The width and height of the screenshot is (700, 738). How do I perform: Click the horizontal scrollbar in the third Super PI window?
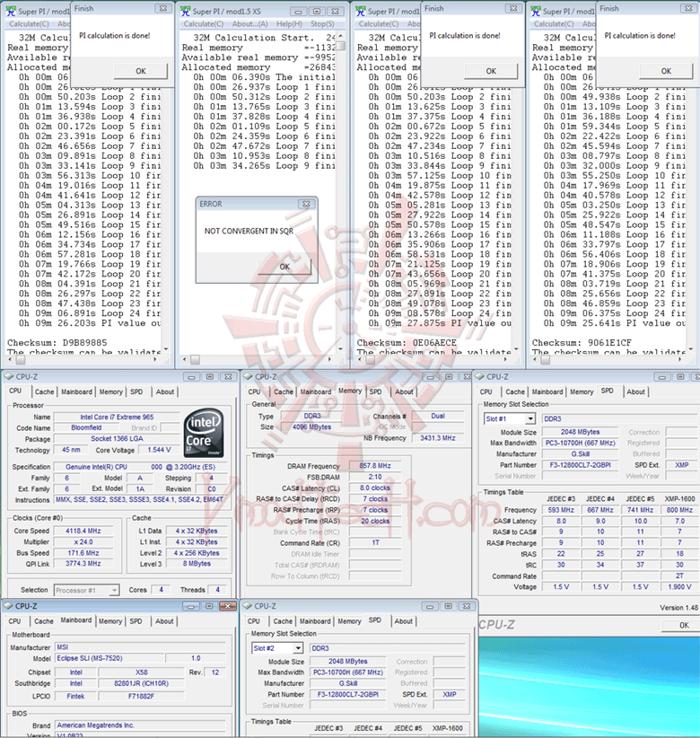[438, 360]
